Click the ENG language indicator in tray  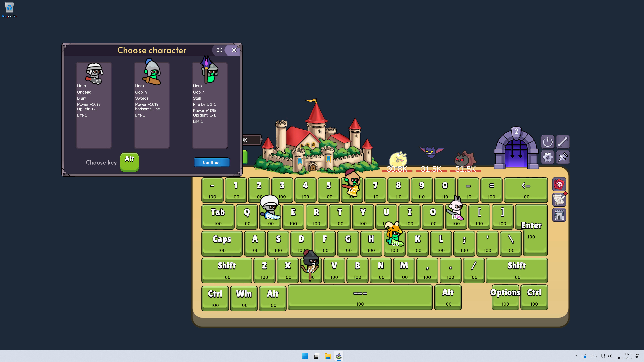coord(594,356)
